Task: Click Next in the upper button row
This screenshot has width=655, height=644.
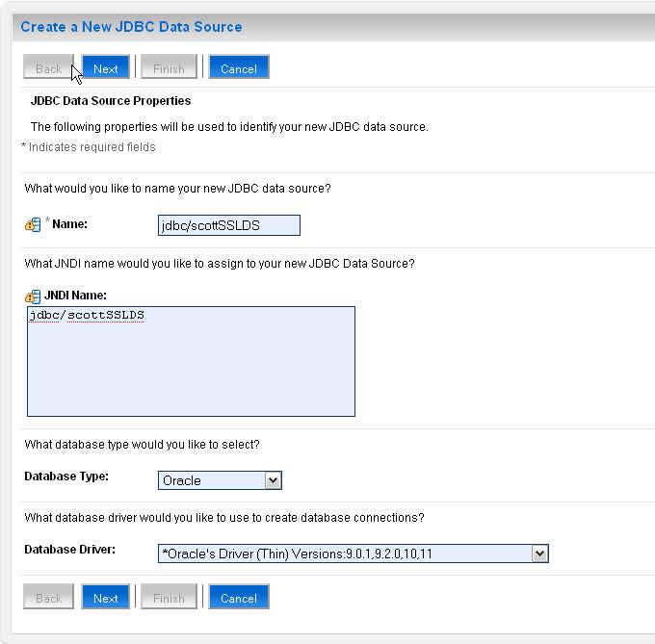Action: (106, 68)
